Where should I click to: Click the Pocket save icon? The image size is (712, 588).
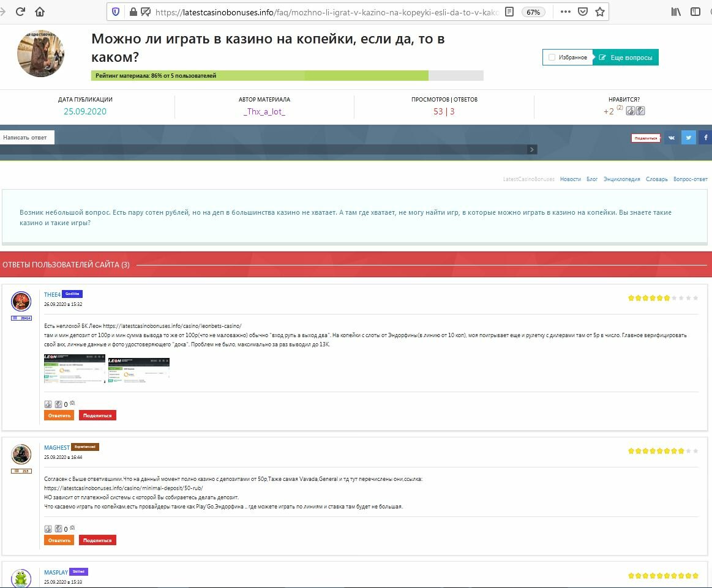coord(583,12)
